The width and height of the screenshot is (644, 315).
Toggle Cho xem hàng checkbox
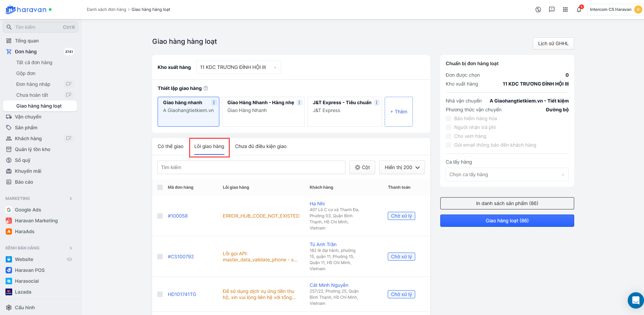click(x=448, y=136)
